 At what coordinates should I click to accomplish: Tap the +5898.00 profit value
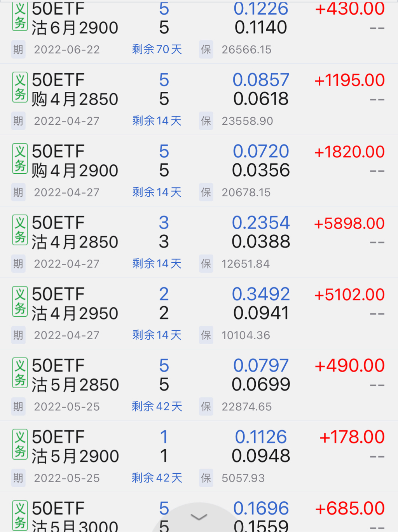pyautogui.click(x=349, y=223)
